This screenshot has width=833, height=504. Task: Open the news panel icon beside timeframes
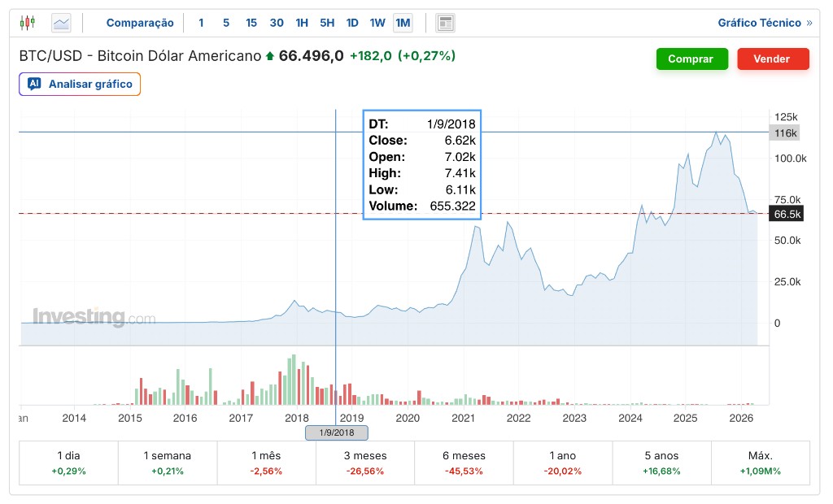coord(446,22)
